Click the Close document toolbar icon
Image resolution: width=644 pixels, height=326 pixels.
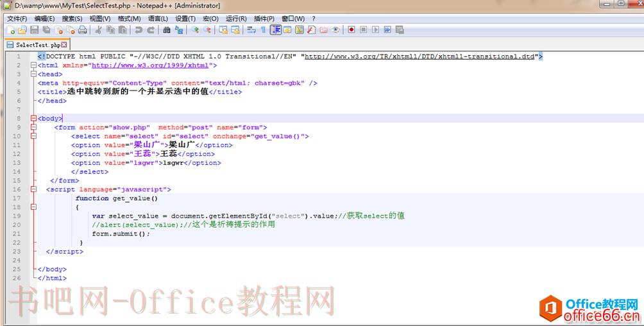(59, 30)
